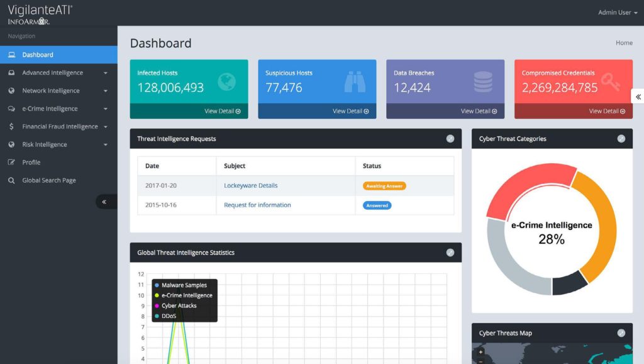Viewport: 644px width, 364px height.
Task: Open the Dashboard navigation item
Action: tap(58, 55)
